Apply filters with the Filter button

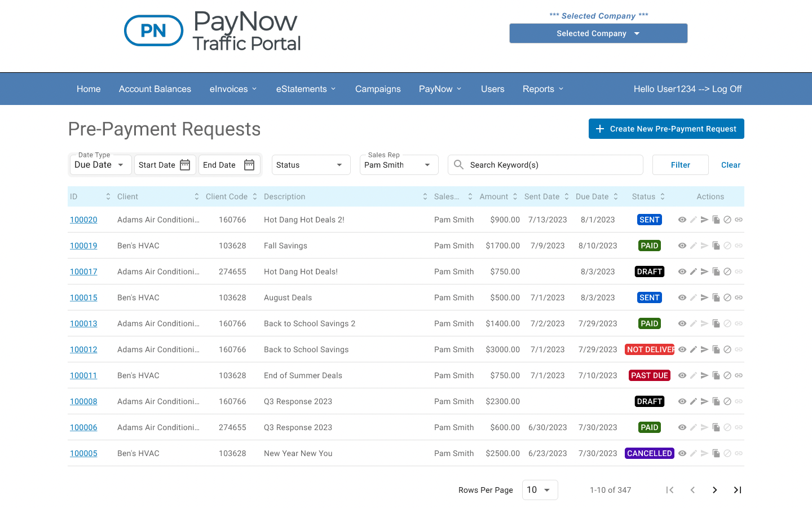pyautogui.click(x=681, y=165)
